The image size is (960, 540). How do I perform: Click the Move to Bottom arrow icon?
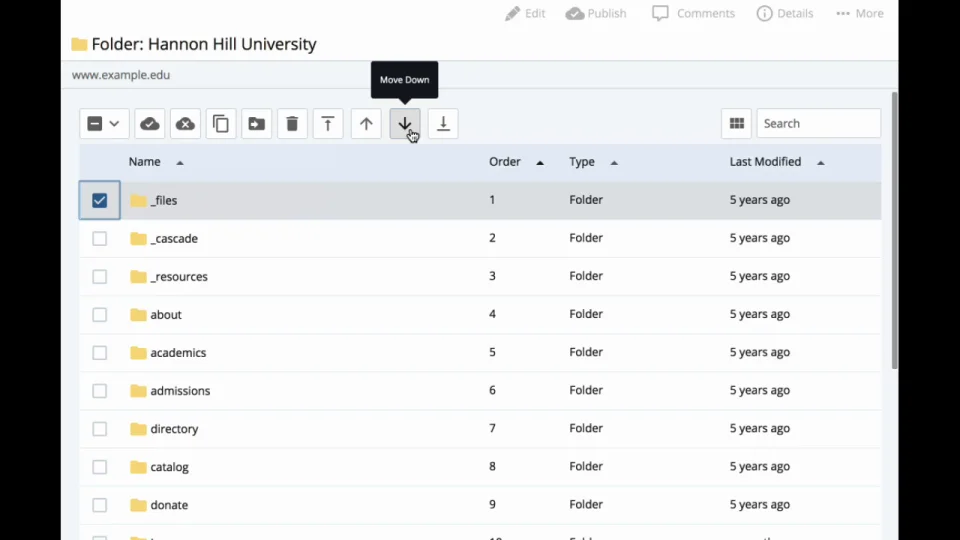[443, 124]
